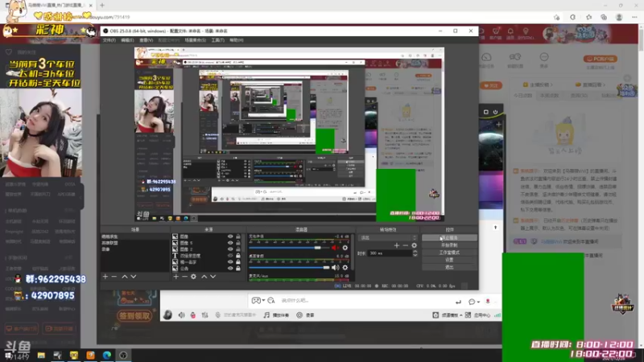Viewport: 644px width, 362px height.
Task: Select the first scene in Scenes list
Action: [134, 237]
